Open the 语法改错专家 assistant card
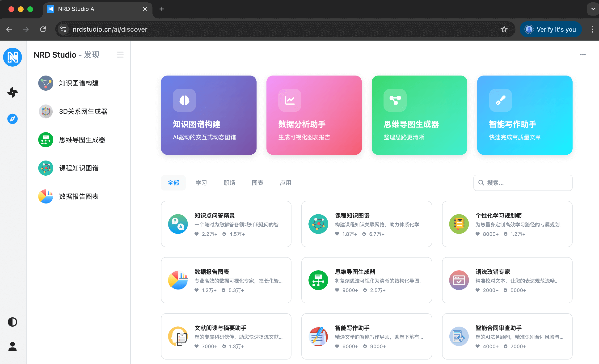This screenshot has height=364, width=599. tap(507, 280)
